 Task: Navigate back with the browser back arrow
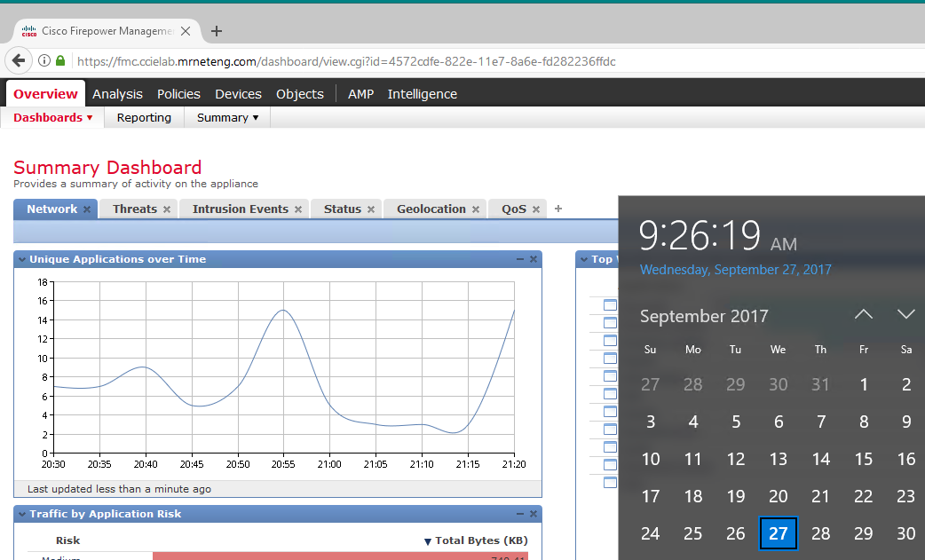19,61
